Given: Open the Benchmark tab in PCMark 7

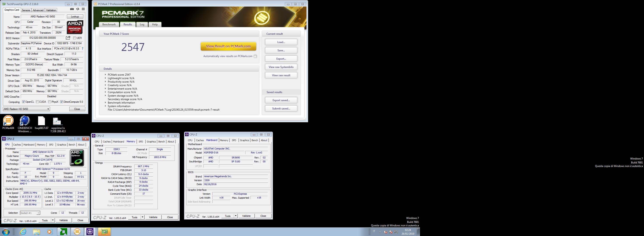Looking at the screenshot, I should [109, 24].
